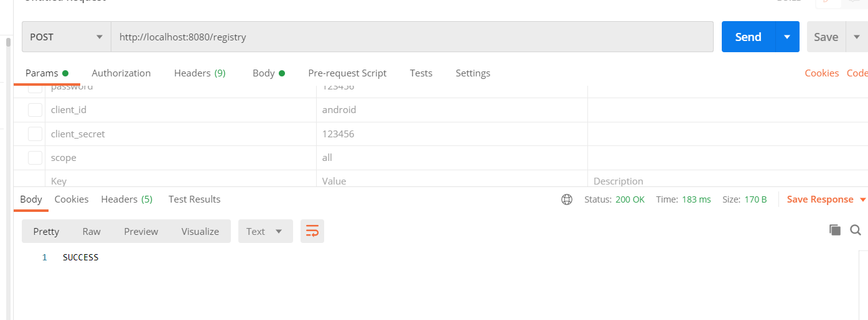Switch to the Authorization tab
The height and width of the screenshot is (320, 868).
click(x=121, y=73)
